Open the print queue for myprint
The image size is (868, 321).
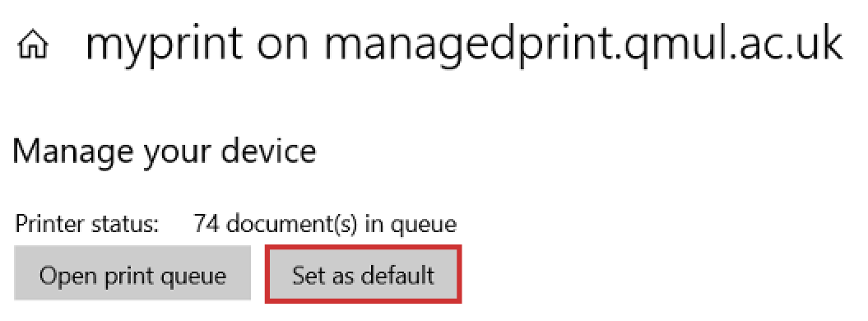[132, 273]
